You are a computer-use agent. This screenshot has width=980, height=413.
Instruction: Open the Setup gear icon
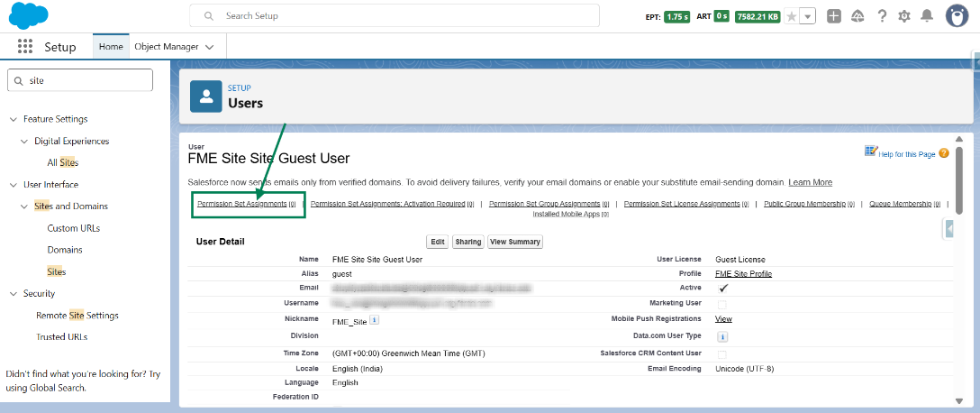903,16
